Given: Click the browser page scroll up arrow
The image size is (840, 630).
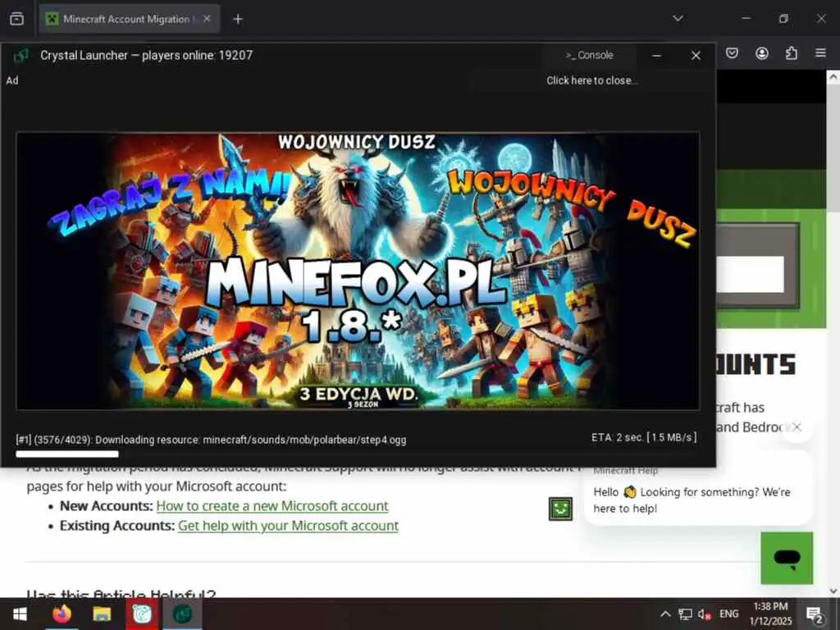Looking at the screenshot, I should pos(833,77).
